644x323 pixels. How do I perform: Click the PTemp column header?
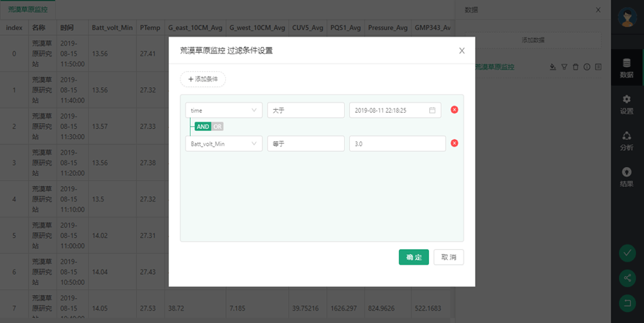[150, 27]
